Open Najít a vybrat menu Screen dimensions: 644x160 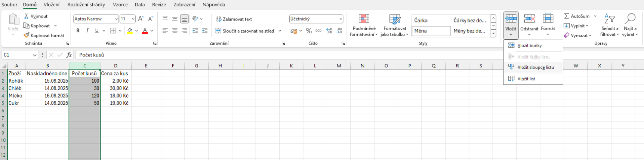630,25
